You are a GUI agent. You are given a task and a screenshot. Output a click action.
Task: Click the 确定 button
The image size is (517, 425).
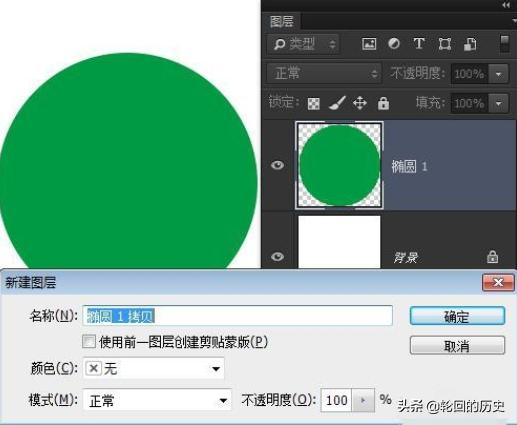457,316
